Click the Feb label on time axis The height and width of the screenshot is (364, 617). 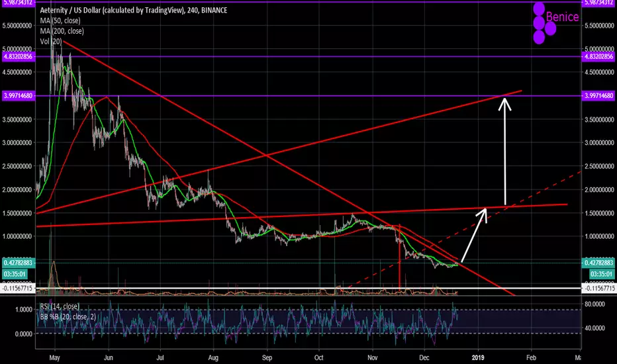531,357
